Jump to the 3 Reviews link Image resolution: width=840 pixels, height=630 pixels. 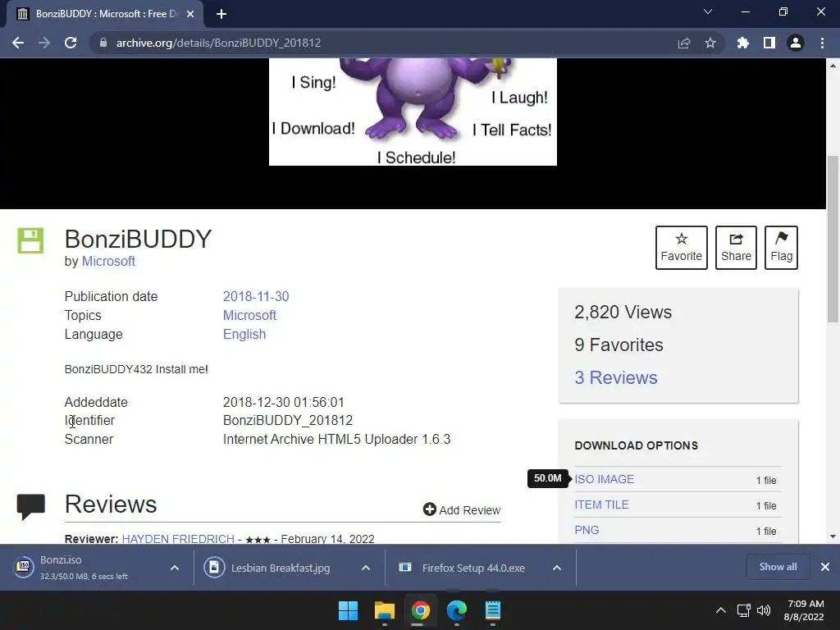click(616, 377)
